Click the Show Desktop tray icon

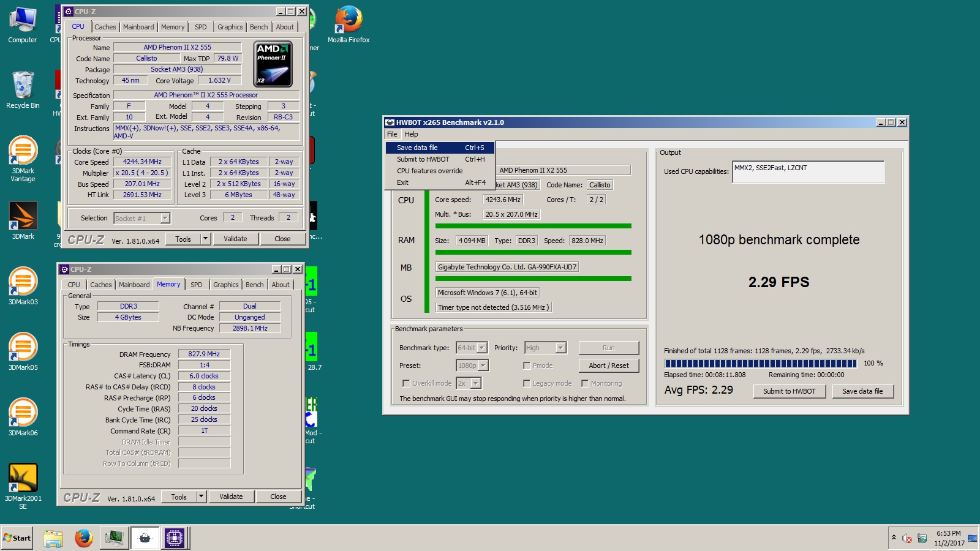[x=972, y=539]
